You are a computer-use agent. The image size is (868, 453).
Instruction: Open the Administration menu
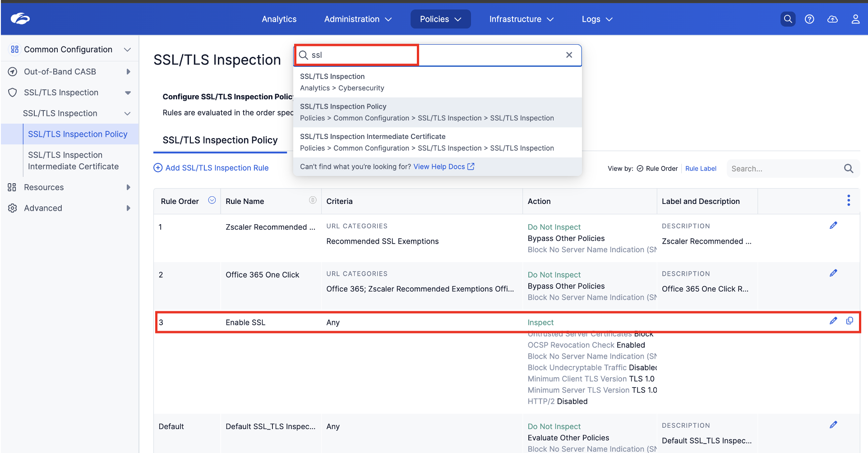click(x=358, y=19)
